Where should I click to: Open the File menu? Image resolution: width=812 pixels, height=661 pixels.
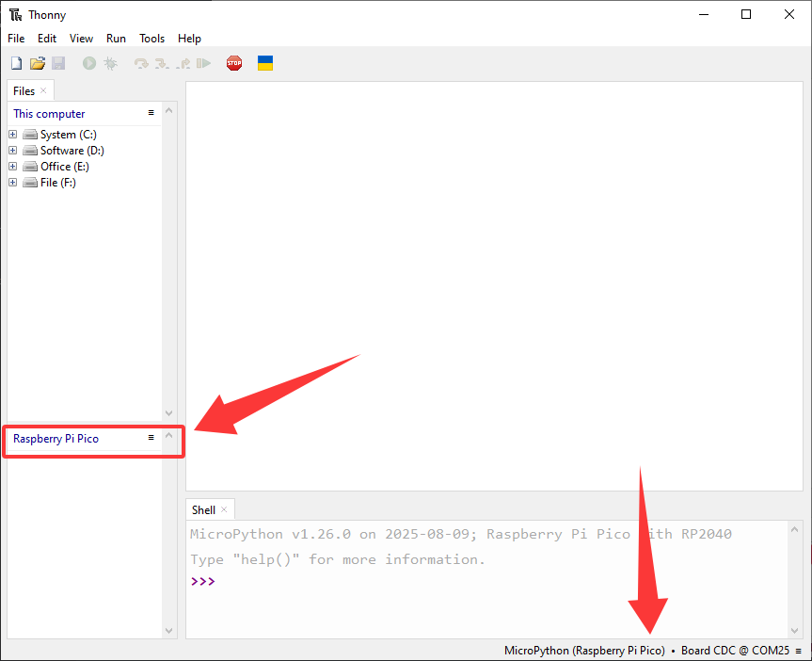16,39
